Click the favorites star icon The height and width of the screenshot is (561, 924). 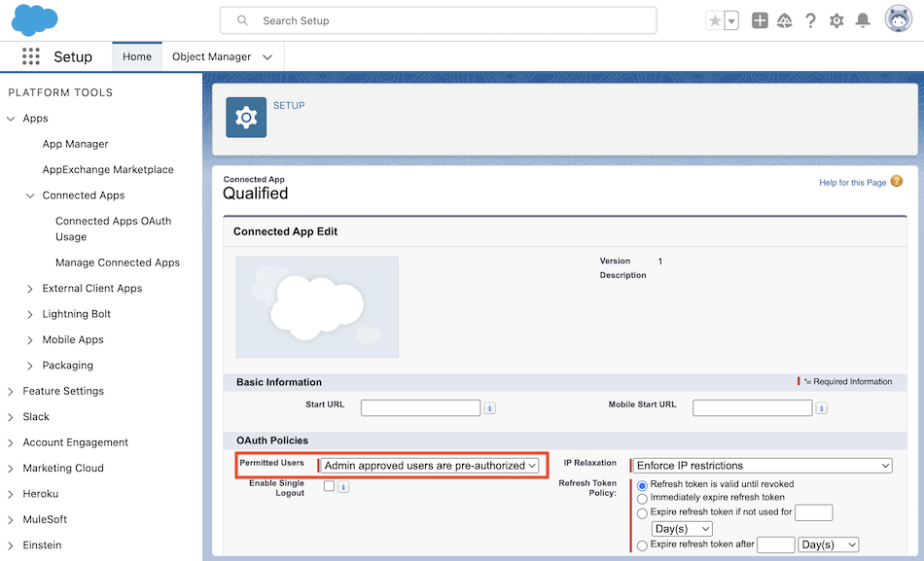(x=715, y=20)
